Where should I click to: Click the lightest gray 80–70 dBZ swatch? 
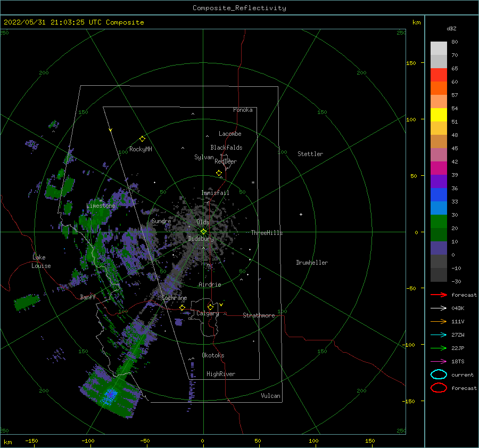[439, 48]
